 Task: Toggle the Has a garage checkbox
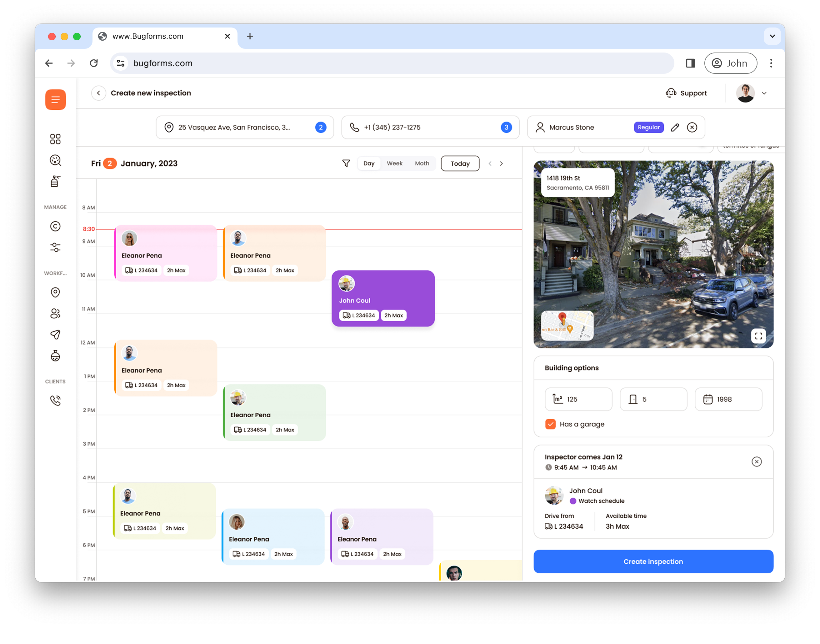click(x=550, y=424)
